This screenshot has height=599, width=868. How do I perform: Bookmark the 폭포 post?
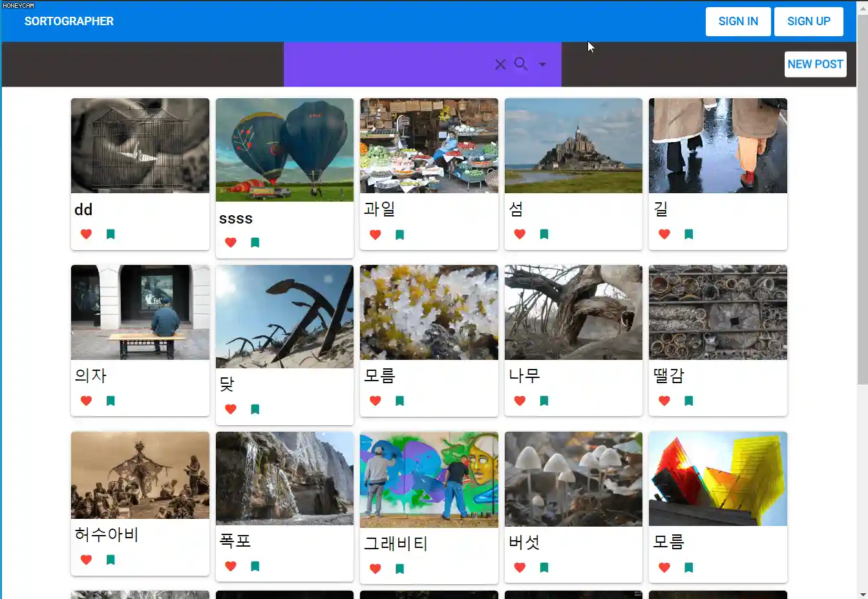(255, 567)
